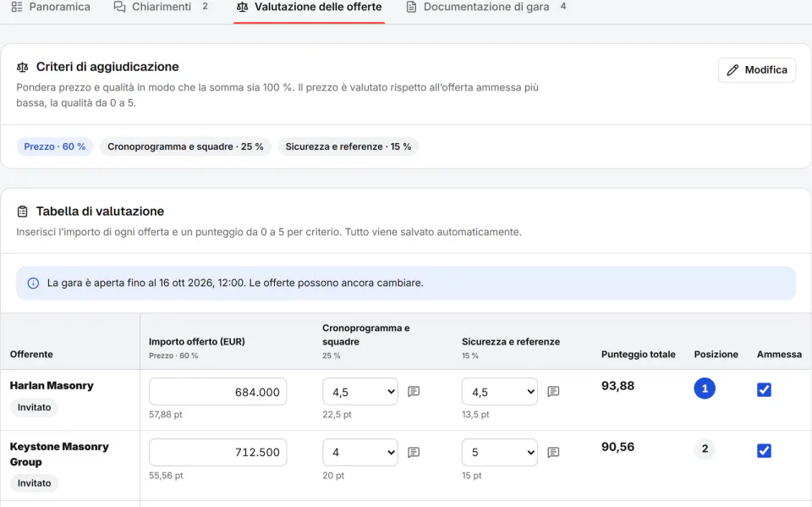Click the Importo offerto (EUR) column header
812x507 pixels.
197,342
